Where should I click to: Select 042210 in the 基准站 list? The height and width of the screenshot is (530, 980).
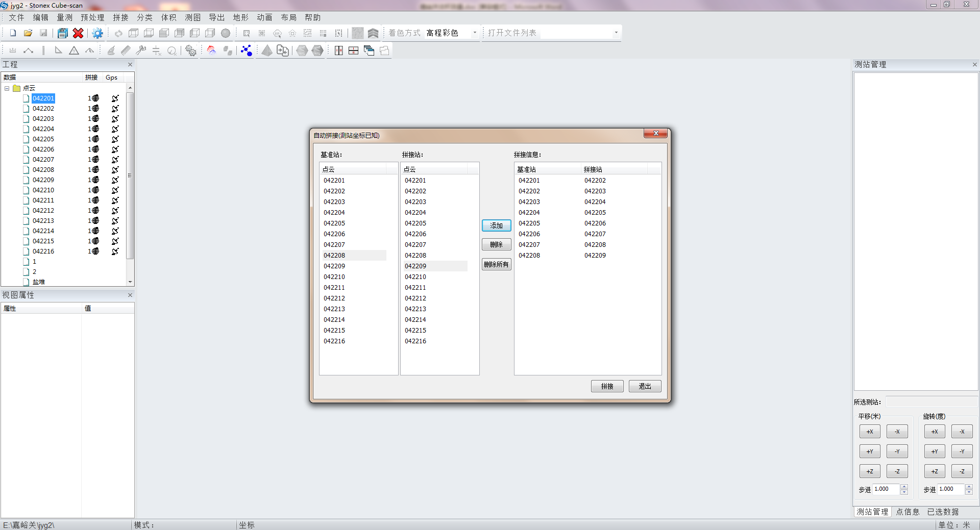point(334,277)
